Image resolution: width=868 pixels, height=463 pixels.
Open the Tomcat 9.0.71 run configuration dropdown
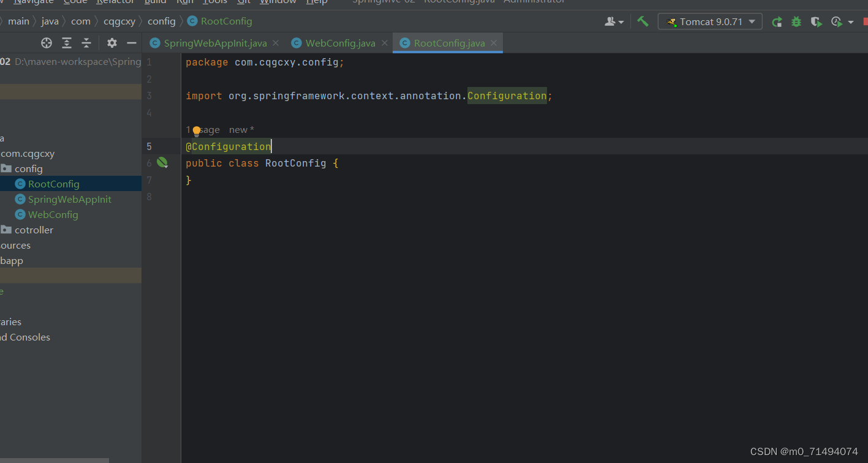710,21
